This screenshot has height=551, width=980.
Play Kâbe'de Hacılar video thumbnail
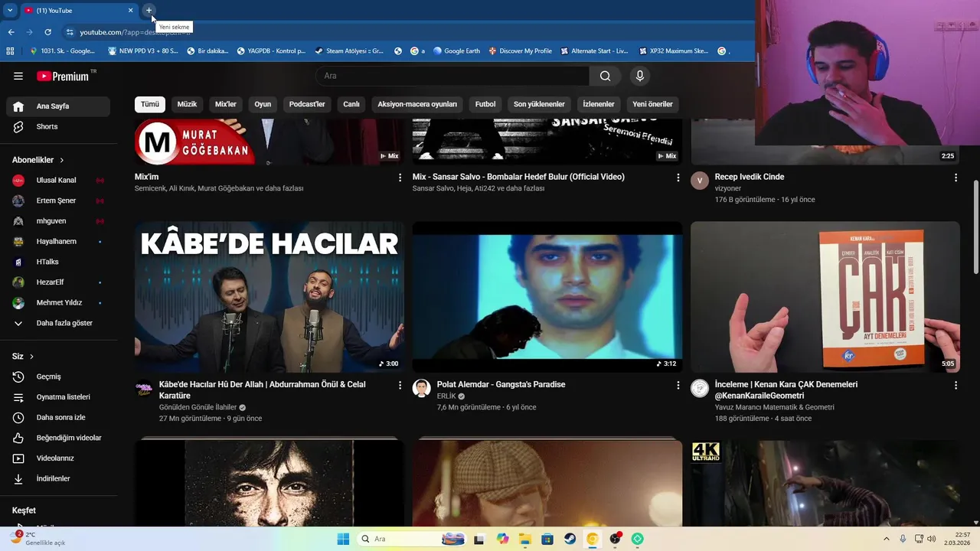(269, 297)
